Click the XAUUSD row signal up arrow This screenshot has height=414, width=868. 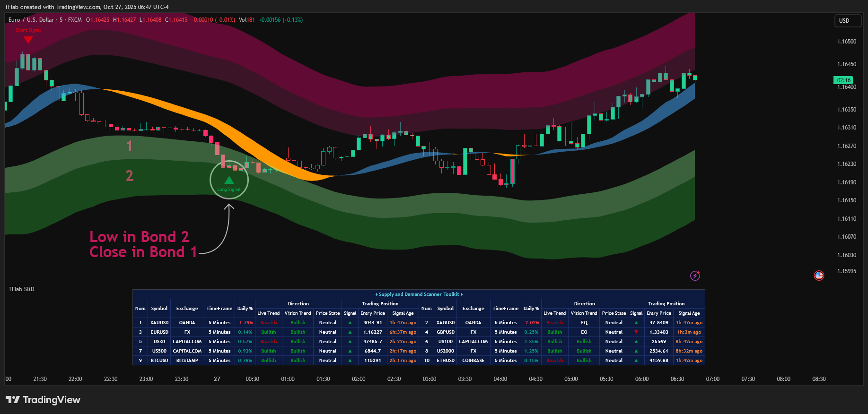click(350, 323)
